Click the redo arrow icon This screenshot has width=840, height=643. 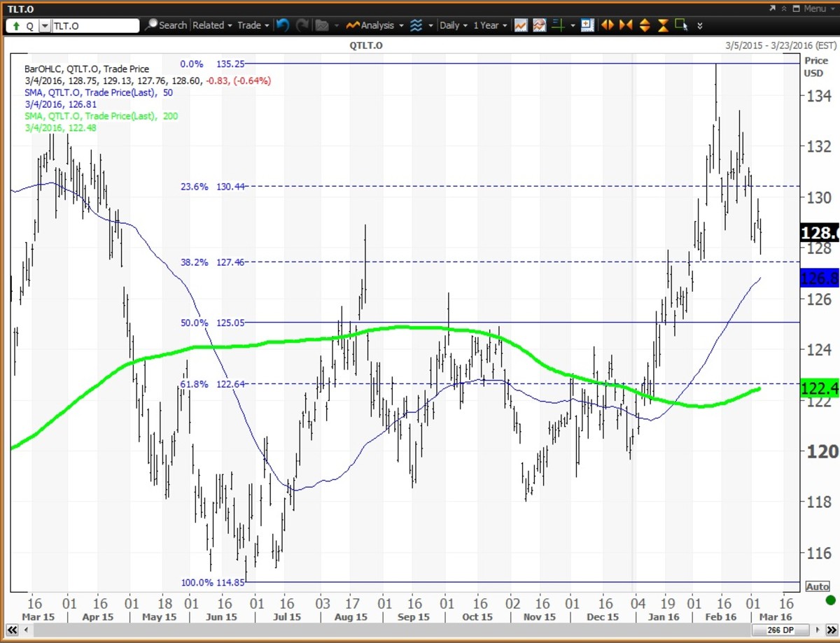(x=302, y=25)
